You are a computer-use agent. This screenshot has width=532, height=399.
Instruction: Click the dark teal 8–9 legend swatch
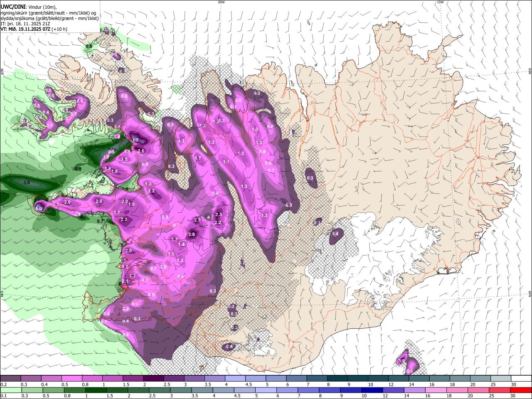point(337,379)
